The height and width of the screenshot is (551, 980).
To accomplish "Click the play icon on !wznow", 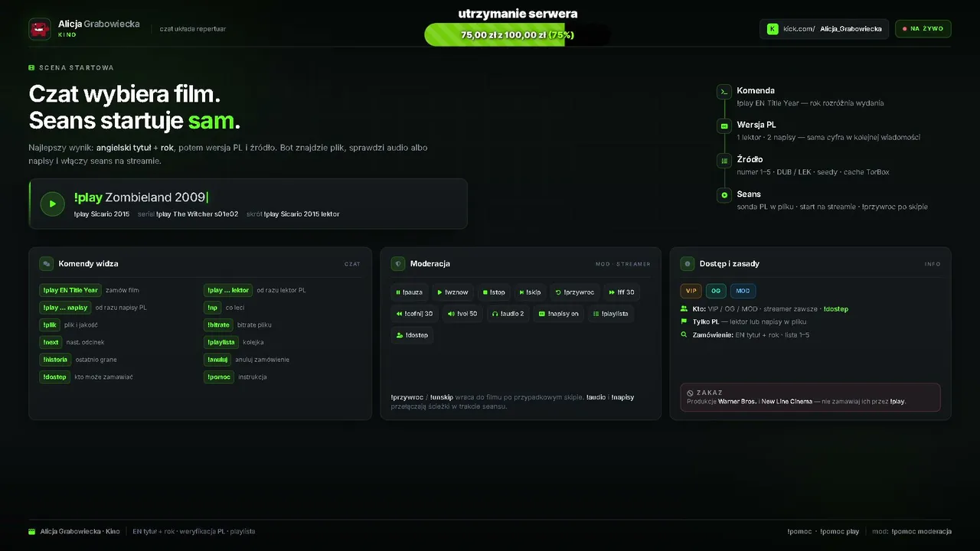I will pyautogui.click(x=439, y=292).
